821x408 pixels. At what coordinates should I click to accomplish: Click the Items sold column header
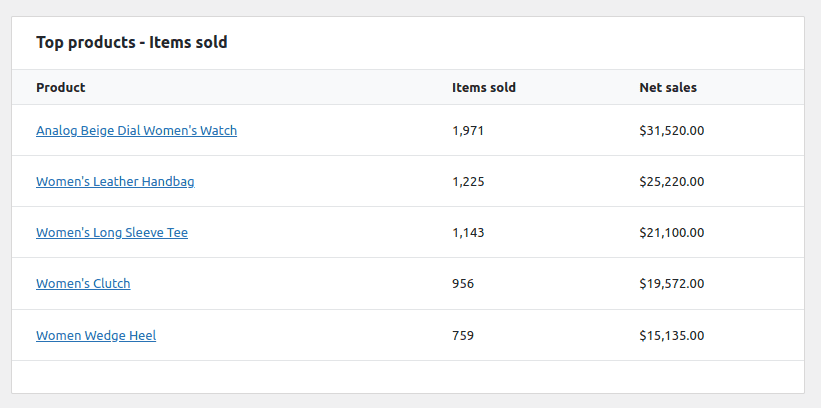click(484, 88)
